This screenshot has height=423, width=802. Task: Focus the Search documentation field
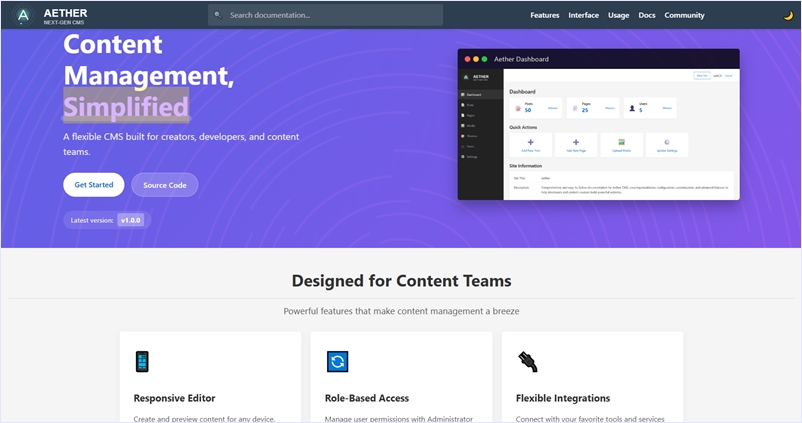point(330,15)
